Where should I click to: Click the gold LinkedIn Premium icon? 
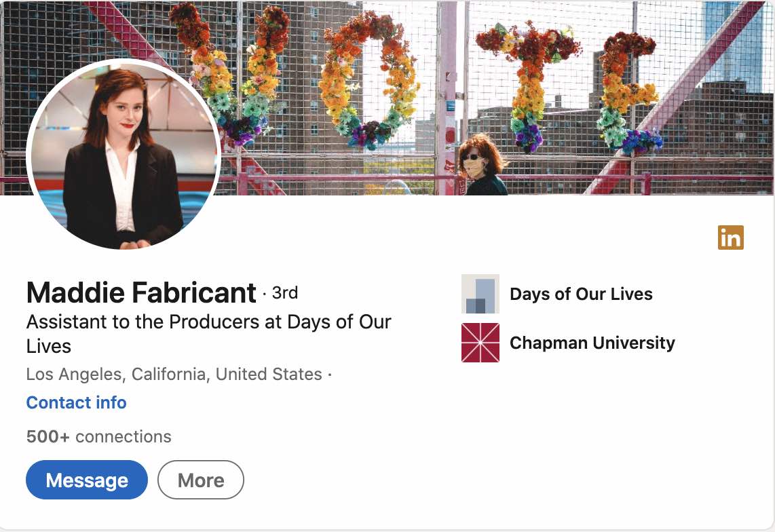coord(730,237)
